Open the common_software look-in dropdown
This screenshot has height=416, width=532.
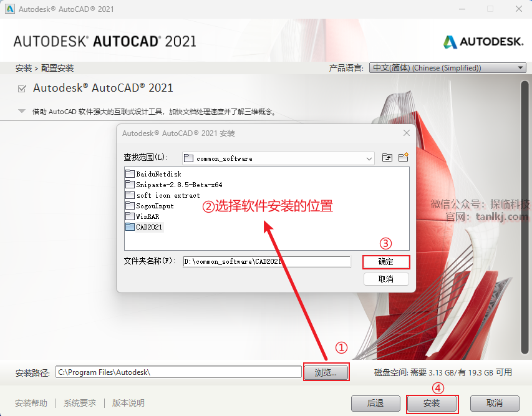click(x=278, y=158)
